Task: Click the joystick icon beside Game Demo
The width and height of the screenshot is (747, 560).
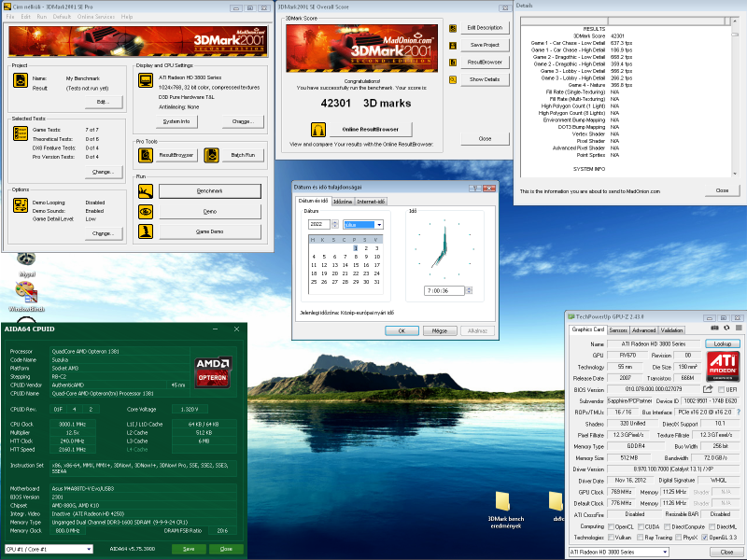Action: click(x=146, y=231)
